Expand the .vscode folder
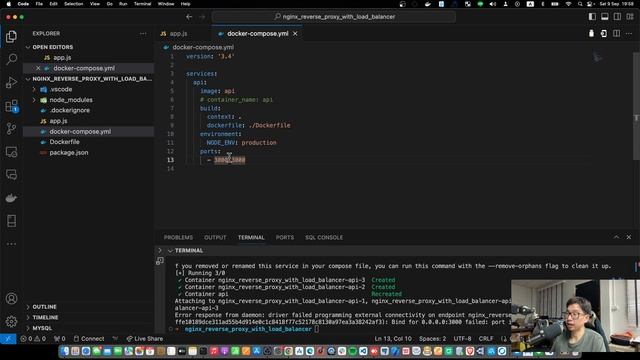The width and height of the screenshot is (640, 360). [34, 89]
